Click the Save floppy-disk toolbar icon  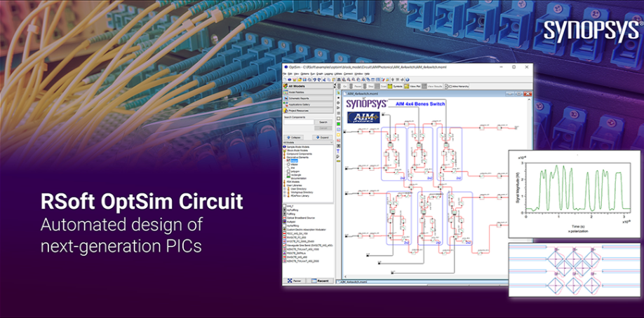coord(304,80)
